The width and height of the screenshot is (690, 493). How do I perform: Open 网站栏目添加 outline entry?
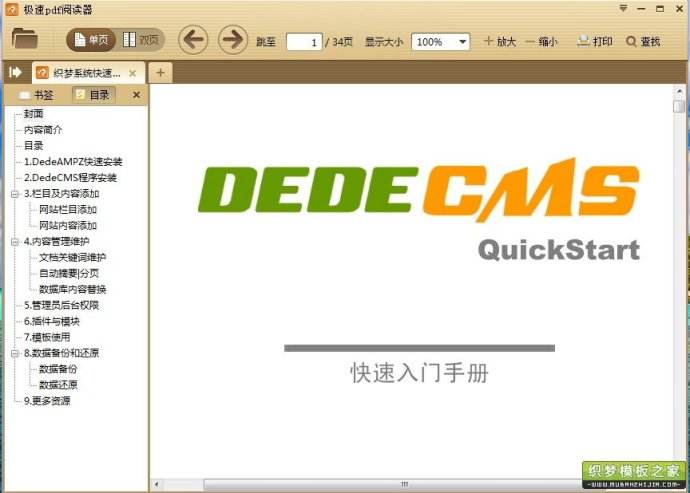(68, 210)
